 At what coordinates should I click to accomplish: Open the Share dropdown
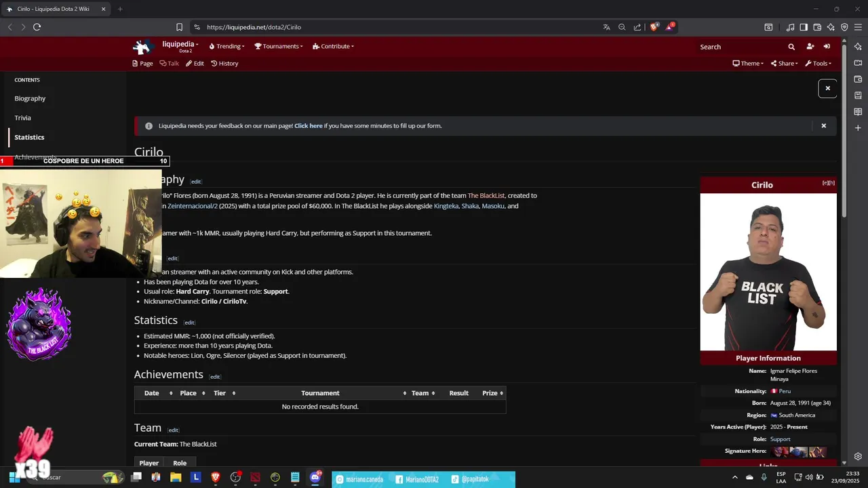click(784, 63)
